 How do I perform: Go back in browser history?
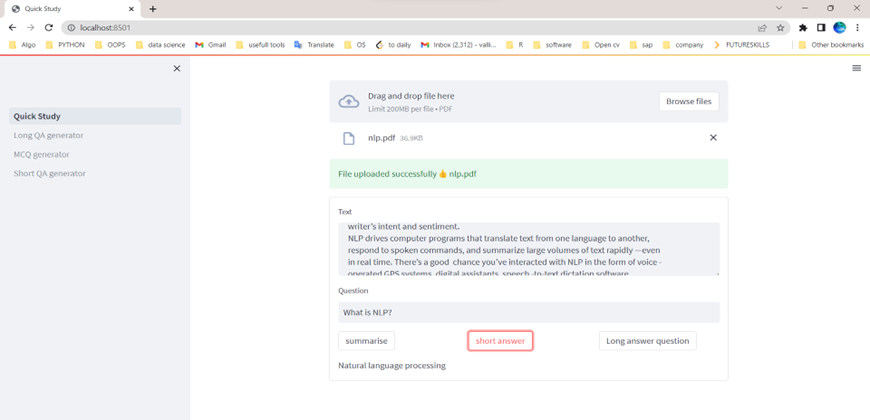click(x=12, y=27)
